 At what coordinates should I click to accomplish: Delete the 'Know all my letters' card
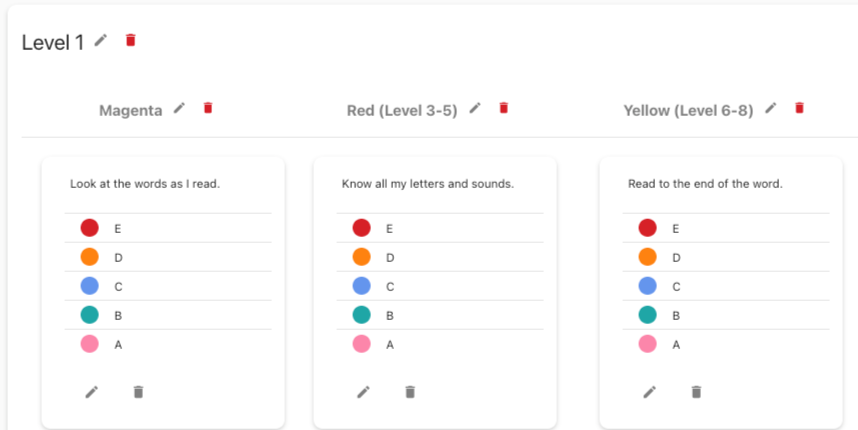pos(410,392)
